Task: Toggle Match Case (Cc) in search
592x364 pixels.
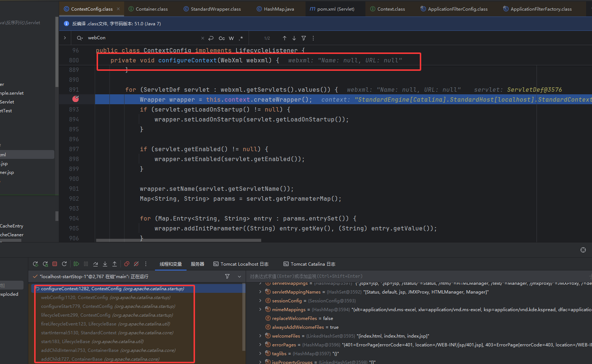Action: pos(221,38)
